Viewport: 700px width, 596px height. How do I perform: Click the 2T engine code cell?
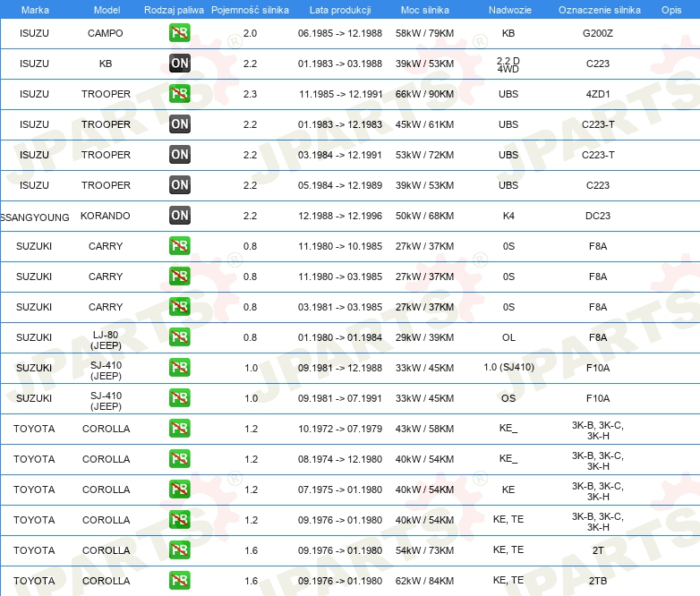598,550
